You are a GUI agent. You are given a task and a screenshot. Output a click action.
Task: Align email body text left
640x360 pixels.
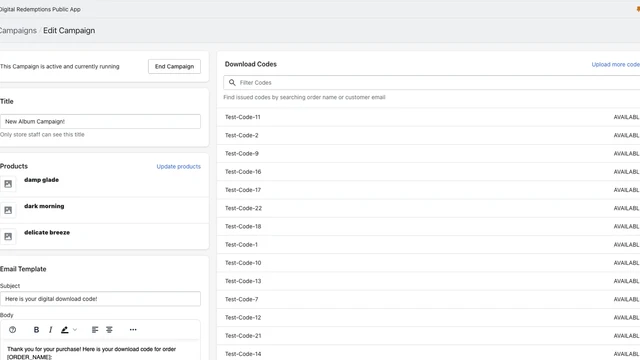(95, 330)
